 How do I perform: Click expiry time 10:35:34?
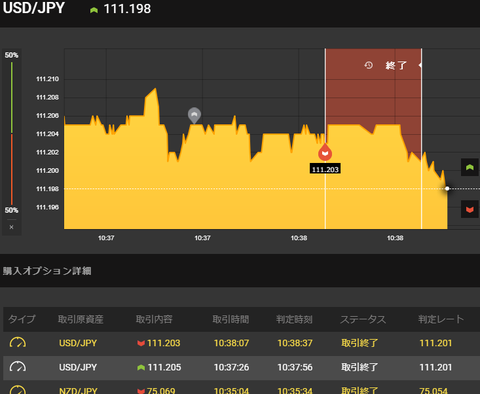tap(295, 390)
